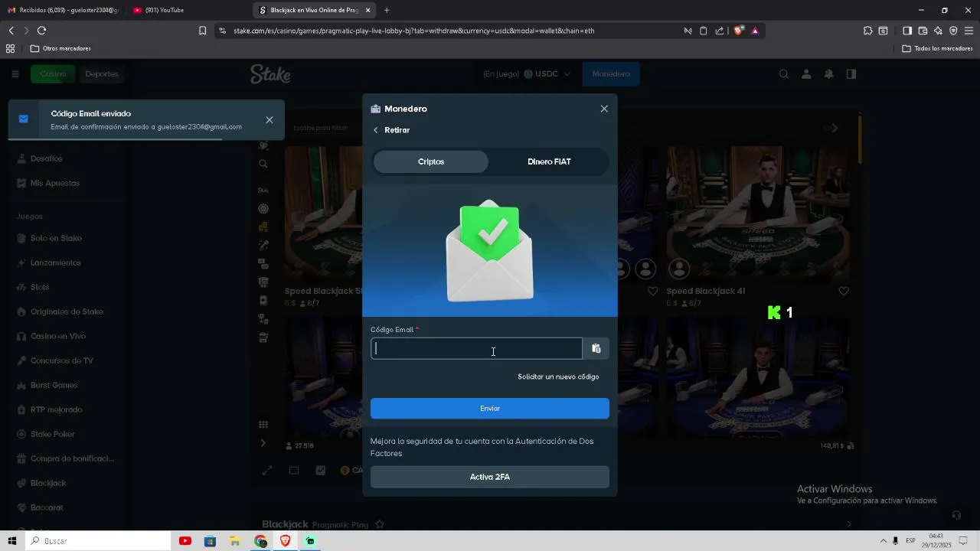The width and height of the screenshot is (980, 551).
Task: Click the Brave Shields lion icon
Action: [738, 31]
